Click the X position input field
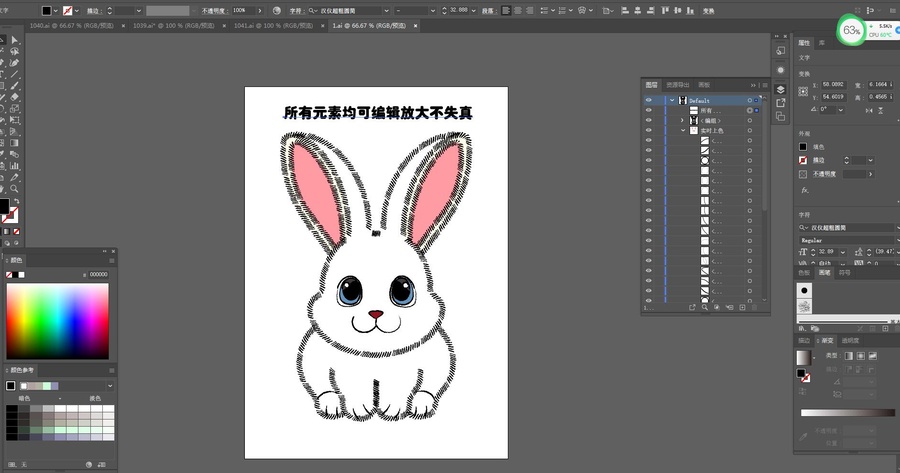This screenshot has width=900, height=473. pos(833,84)
